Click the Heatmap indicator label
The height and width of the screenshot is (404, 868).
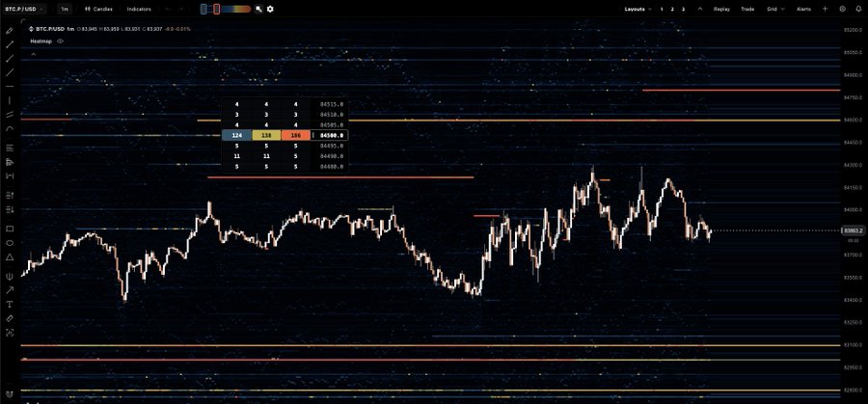coord(41,40)
